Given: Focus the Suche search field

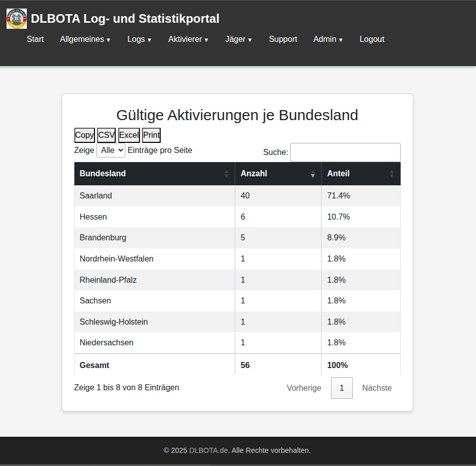Looking at the screenshot, I should 345,152.
